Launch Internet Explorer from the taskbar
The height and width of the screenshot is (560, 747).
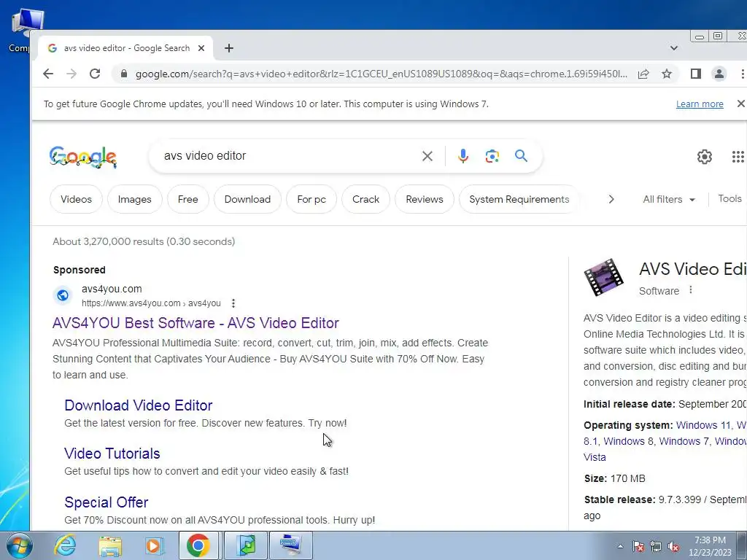tap(65, 545)
